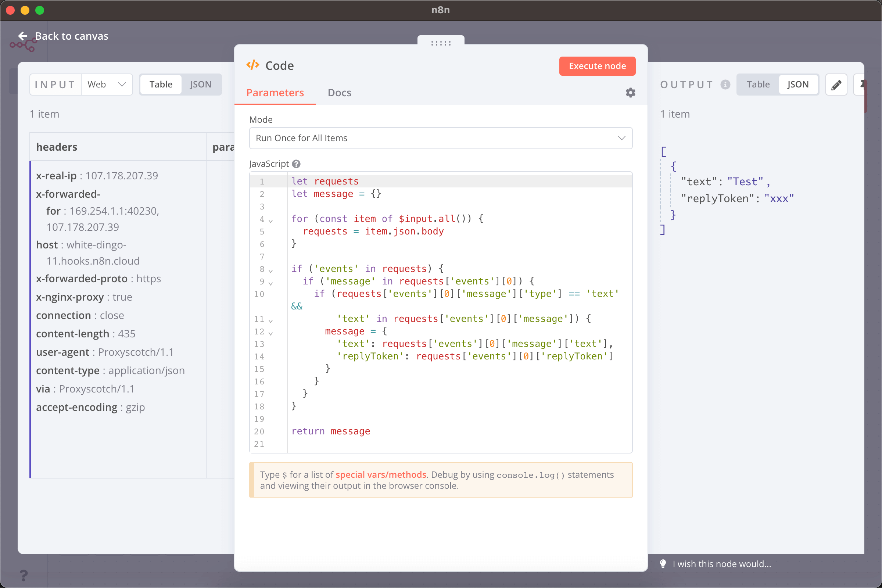Open help question mark at bottom left
This screenshot has width=882, height=588.
[x=23, y=575]
